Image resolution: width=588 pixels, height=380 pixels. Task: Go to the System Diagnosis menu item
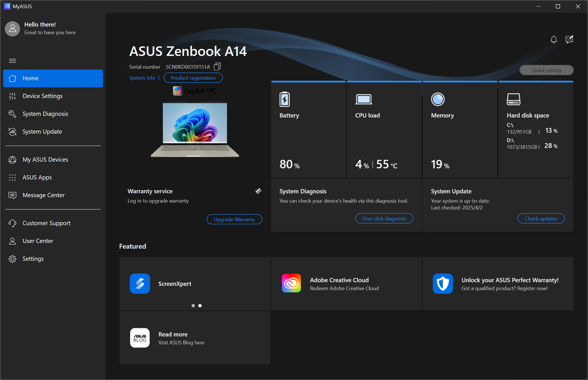click(x=45, y=114)
